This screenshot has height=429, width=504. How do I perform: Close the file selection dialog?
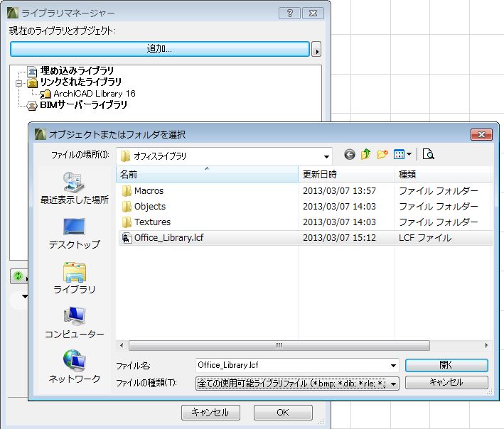coord(481,134)
